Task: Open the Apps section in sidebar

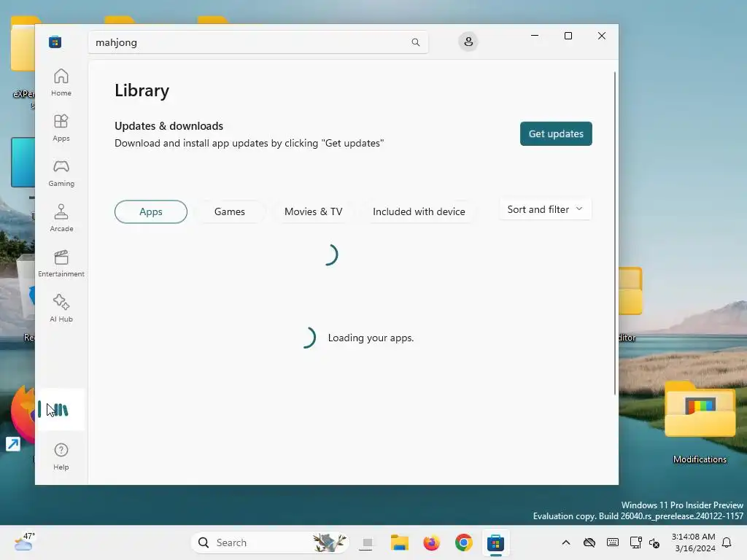Action: click(61, 128)
